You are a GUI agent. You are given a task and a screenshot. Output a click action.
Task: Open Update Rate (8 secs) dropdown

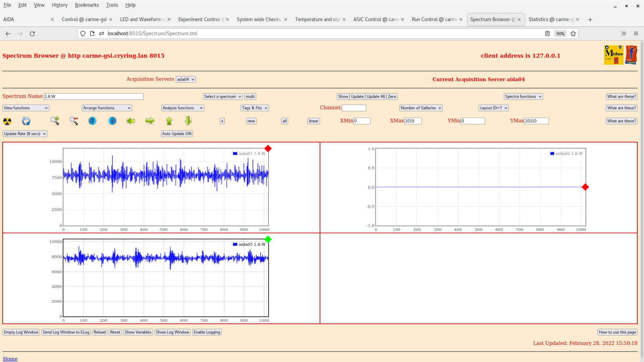click(25, 134)
